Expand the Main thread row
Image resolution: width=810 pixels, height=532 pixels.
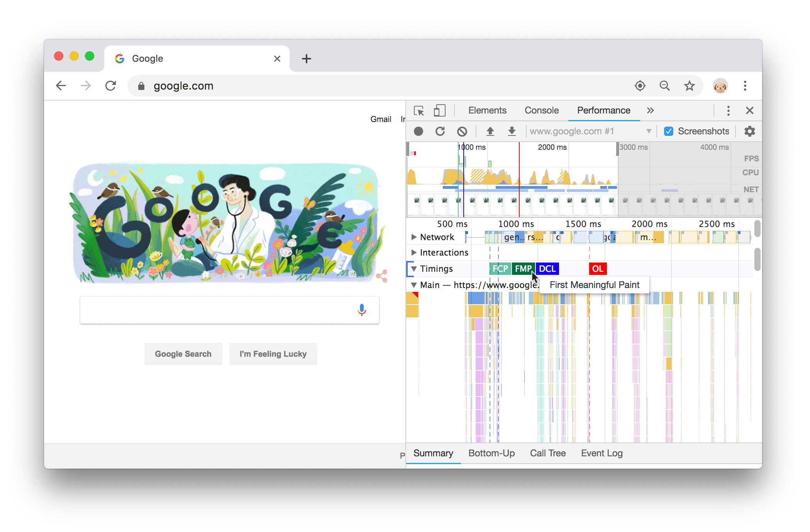point(414,285)
